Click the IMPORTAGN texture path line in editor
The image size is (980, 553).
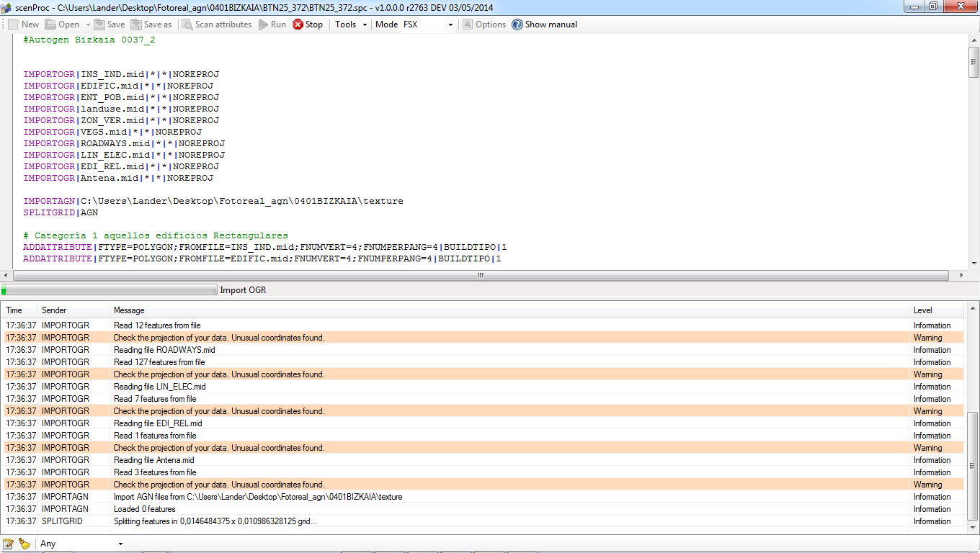[213, 201]
